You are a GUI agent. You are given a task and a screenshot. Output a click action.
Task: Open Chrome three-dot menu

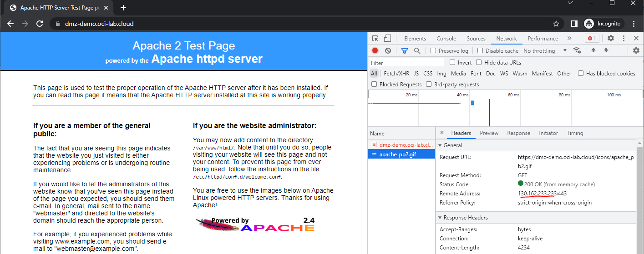point(633,24)
